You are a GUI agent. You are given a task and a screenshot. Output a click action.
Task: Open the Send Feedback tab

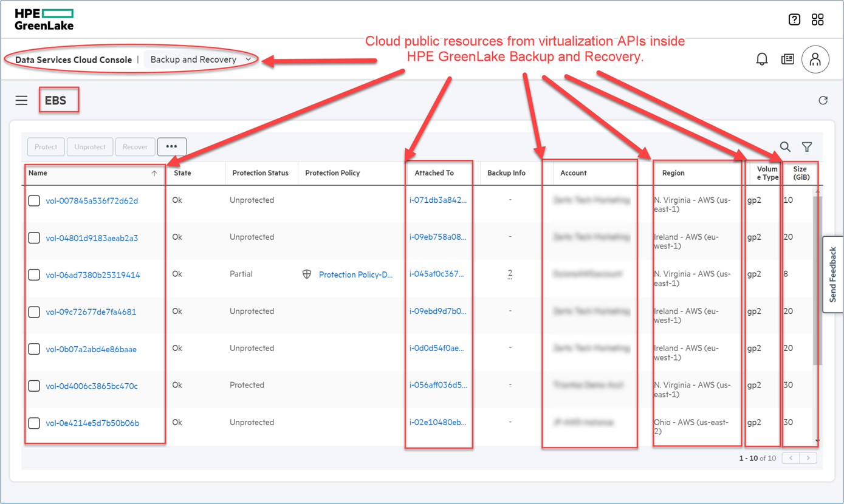tap(832, 274)
